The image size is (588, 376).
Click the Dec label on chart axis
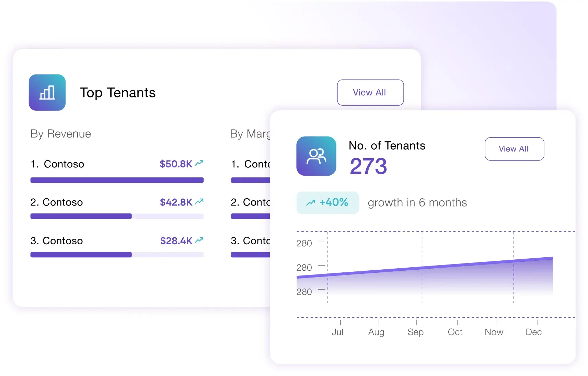click(x=534, y=332)
